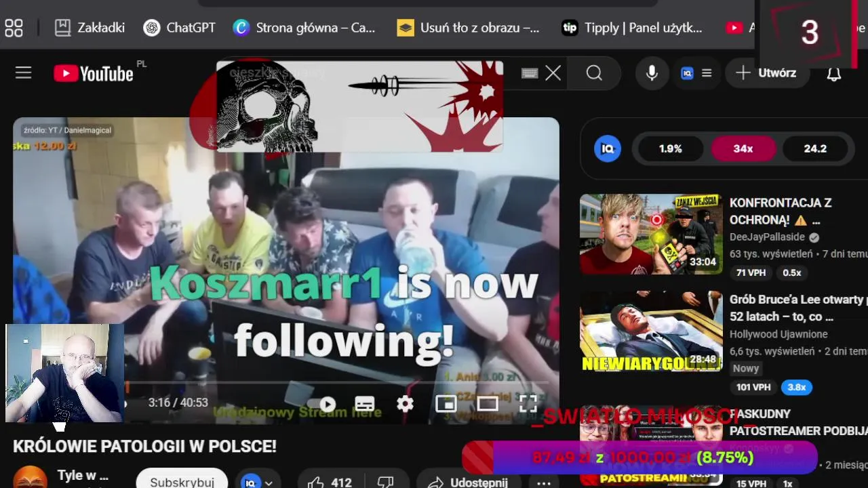Visit the Hollywood Ujawnione channel link
Viewport: 868px width, 488px height.
pyautogui.click(x=778, y=334)
